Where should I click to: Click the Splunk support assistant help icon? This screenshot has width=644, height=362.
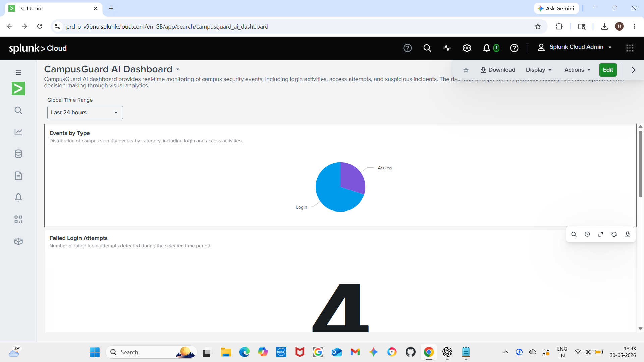pyautogui.click(x=408, y=48)
